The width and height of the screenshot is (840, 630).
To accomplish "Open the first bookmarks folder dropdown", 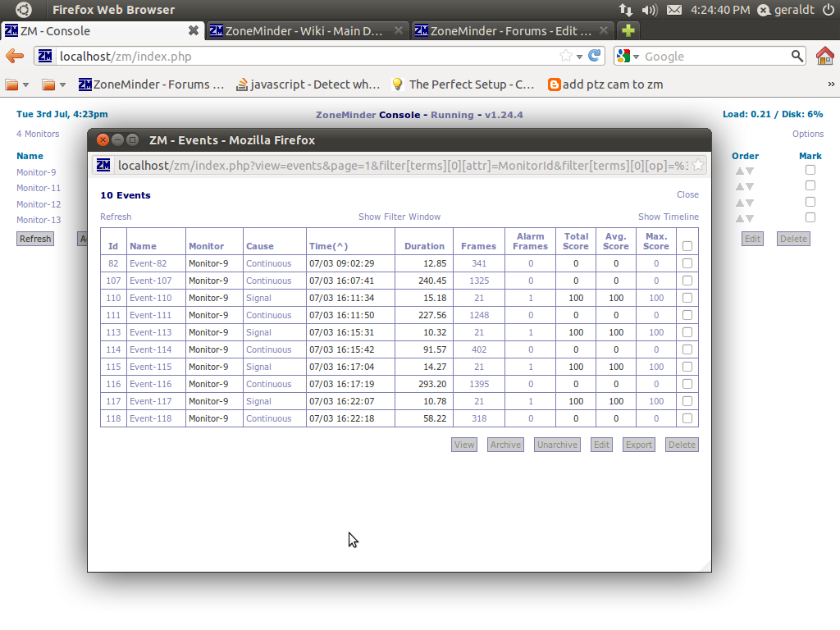I will (18, 84).
